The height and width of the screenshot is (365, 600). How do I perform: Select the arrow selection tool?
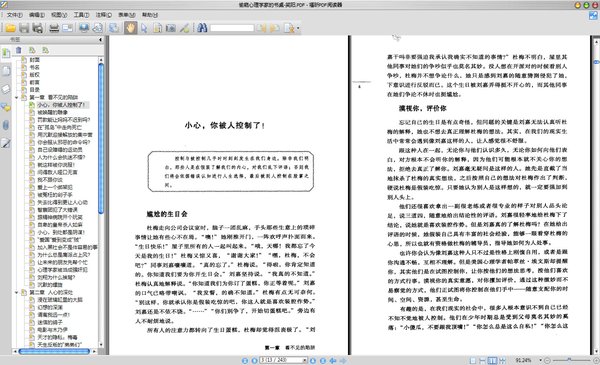click(144, 28)
